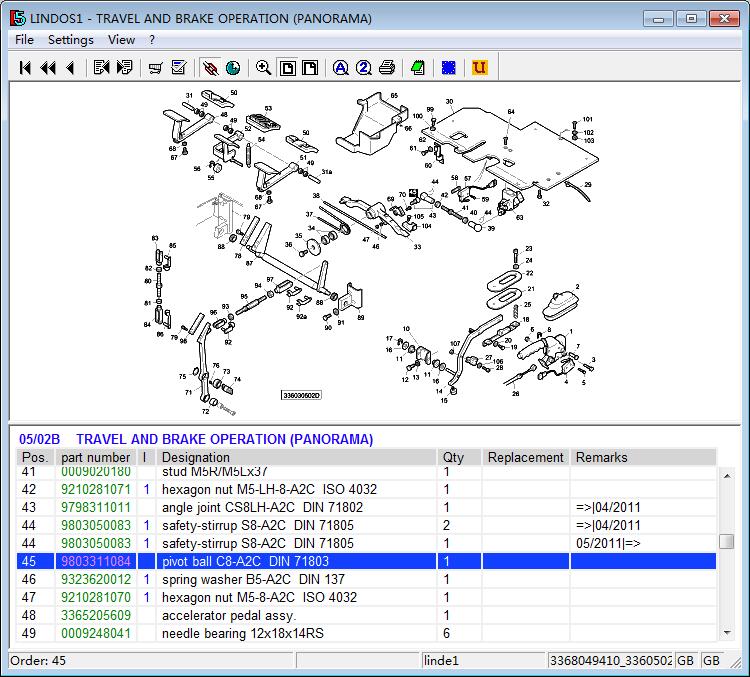Click the magnifier zoom-in icon

click(264, 67)
